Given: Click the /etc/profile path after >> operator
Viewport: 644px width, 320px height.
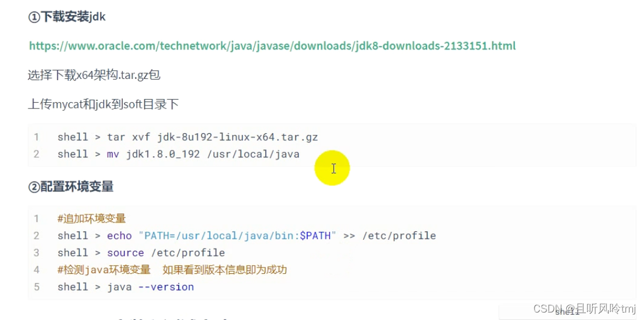Looking at the screenshot, I should point(398,236).
